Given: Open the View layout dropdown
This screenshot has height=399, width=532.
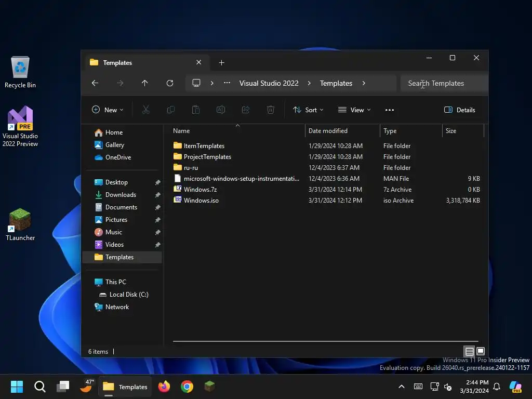Looking at the screenshot, I should [x=354, y=110].
